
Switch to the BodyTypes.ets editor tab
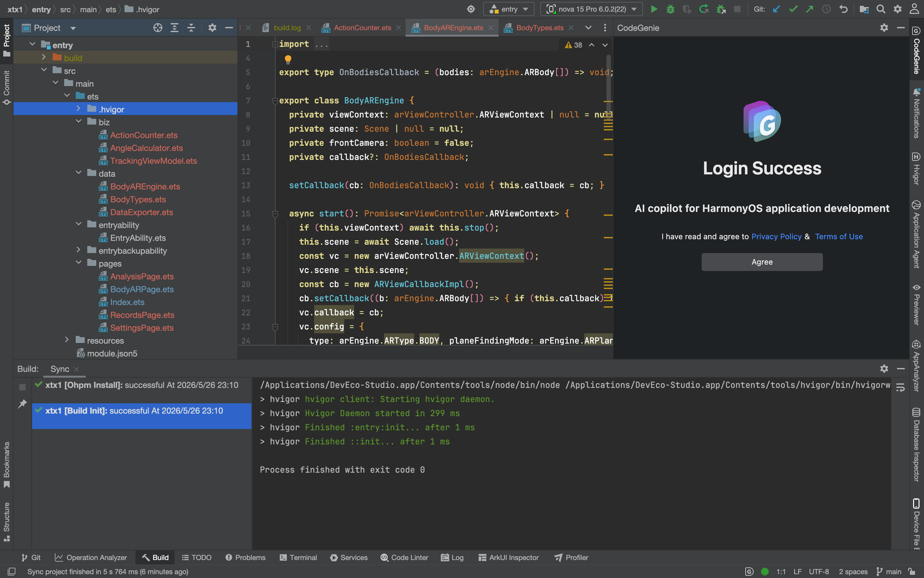(x=540, y=28)
